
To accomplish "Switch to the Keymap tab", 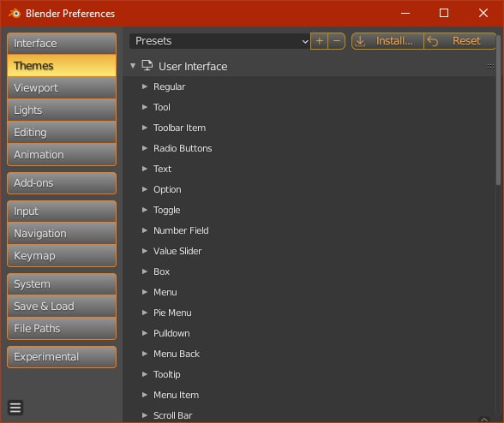I will coord(62,256).
